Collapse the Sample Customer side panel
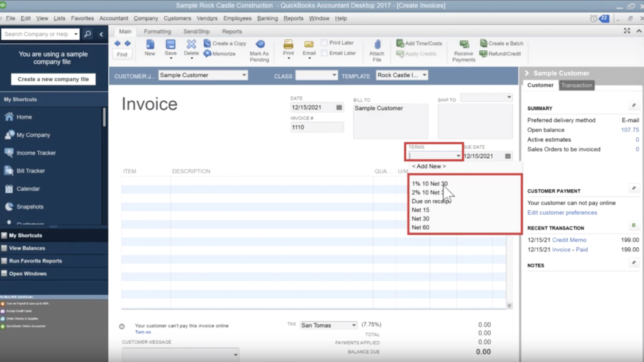This screenshot has height=362, width=644. point(526,73)
